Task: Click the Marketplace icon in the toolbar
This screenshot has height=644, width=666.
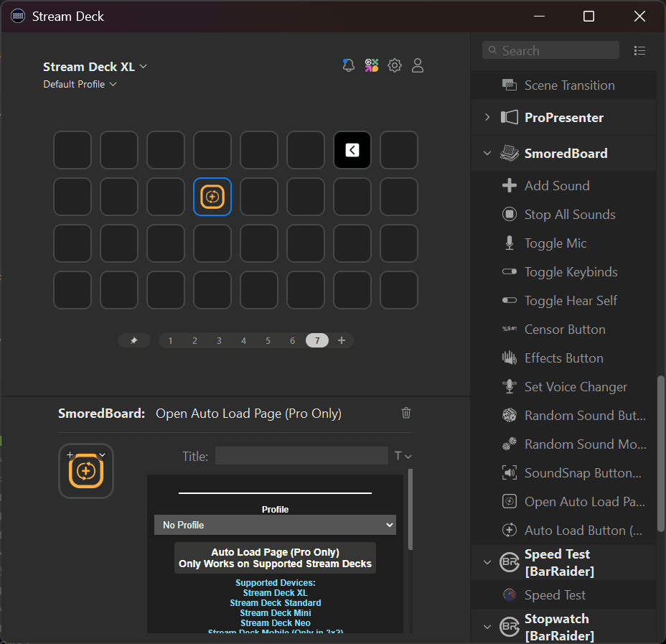Action: [371, 65]
